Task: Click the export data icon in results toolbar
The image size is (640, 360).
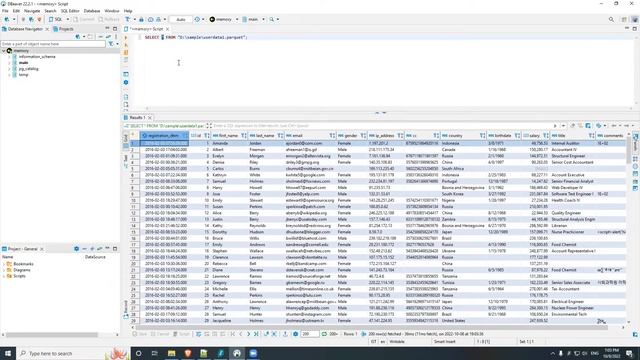Action: tap(285, 334)
